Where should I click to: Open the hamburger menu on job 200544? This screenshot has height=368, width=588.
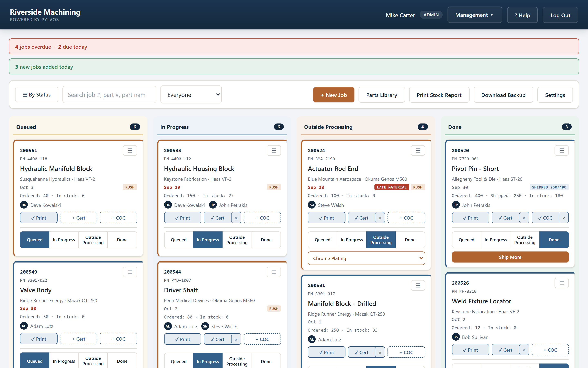274,272
